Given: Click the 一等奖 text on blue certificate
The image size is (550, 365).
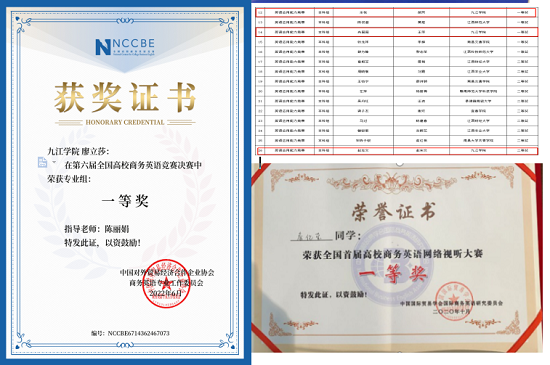Looking at the screenshot, I should tap(125, 201).
